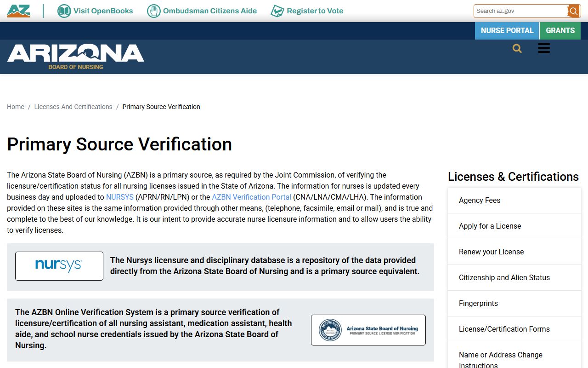588x368 pixels.
Task: Go to Home breadcrumb
Action: click(x=16, y=107)
